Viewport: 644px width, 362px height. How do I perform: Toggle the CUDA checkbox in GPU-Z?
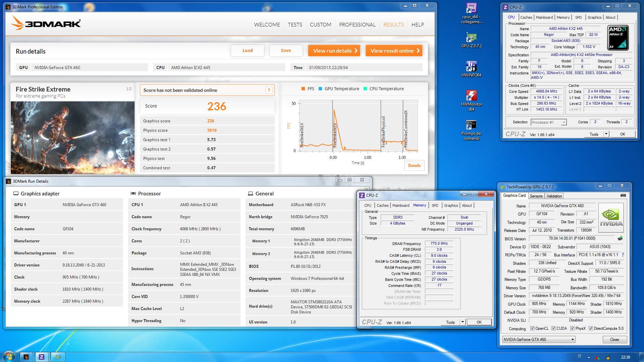click(553, 328)
